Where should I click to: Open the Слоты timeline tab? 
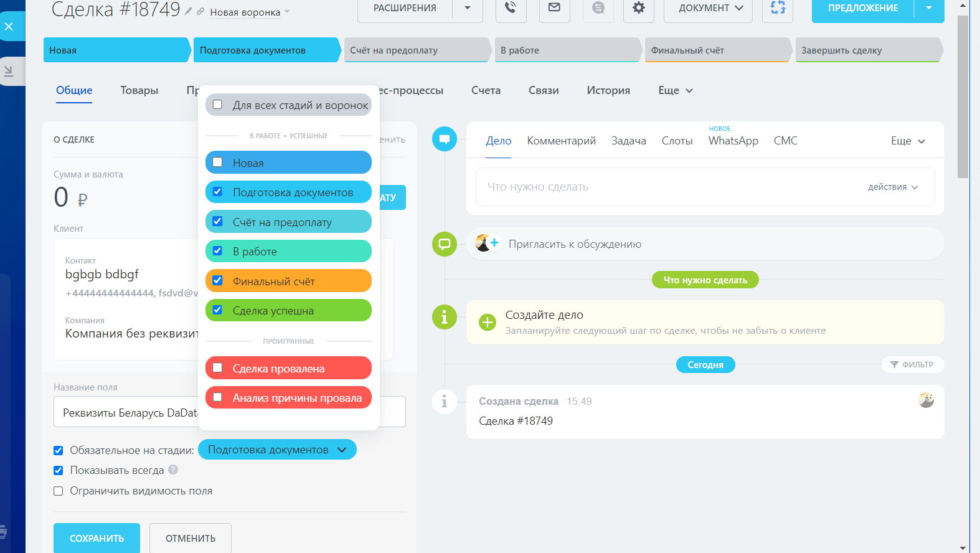click(677, 141)
